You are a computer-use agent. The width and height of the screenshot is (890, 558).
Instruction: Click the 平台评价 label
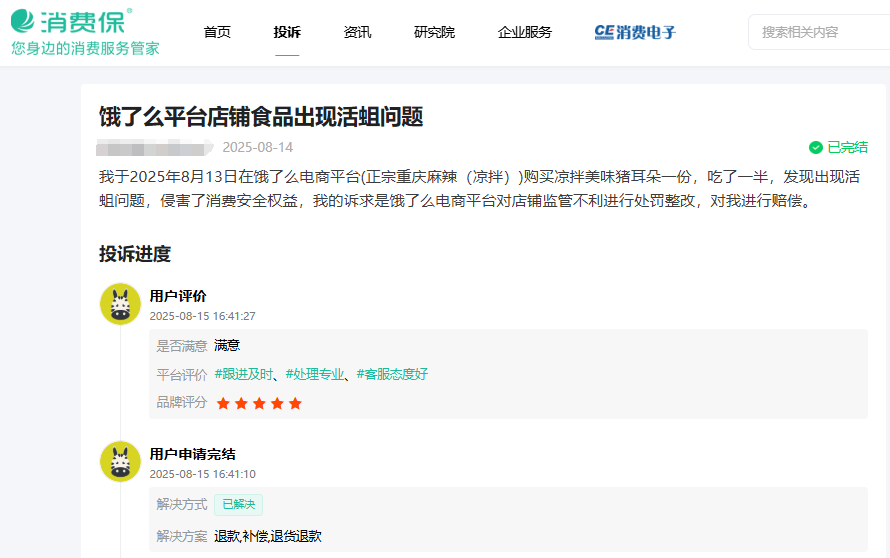click(182, 375)
